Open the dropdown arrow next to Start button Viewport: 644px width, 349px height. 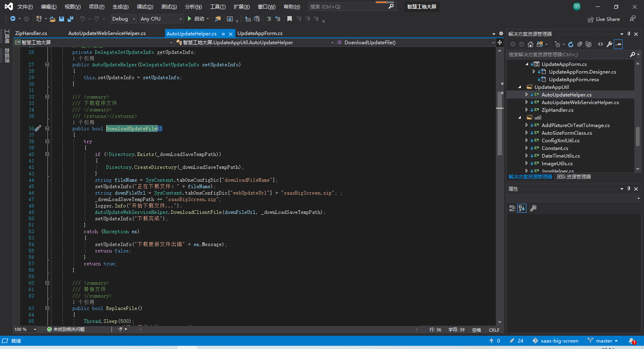click(208, 19)
